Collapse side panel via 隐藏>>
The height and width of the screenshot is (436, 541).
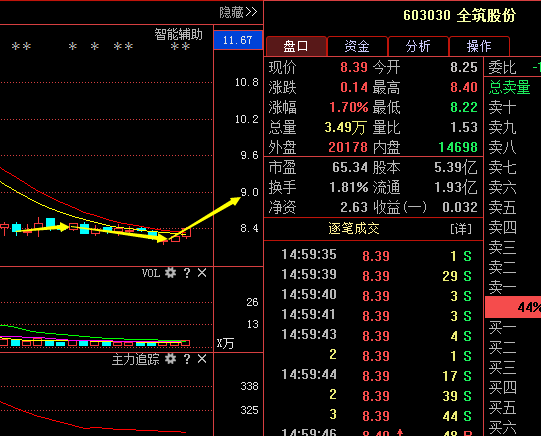(x=238, y=12)
